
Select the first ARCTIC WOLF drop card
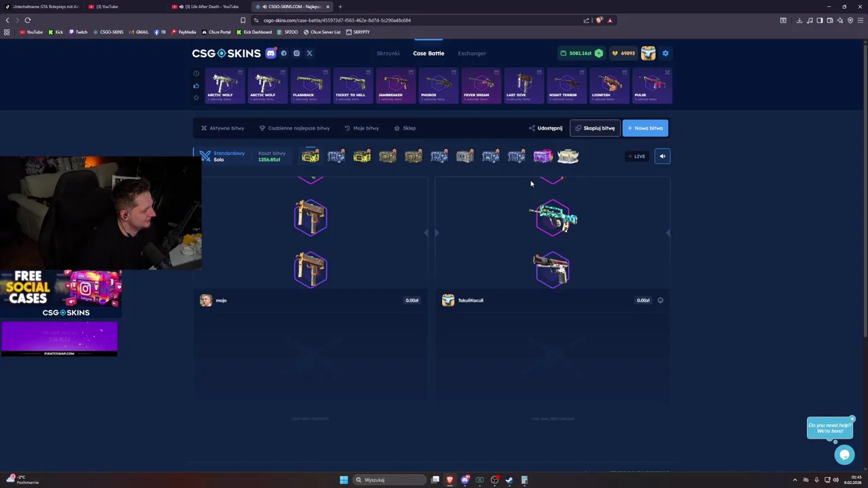click(224, 85)
